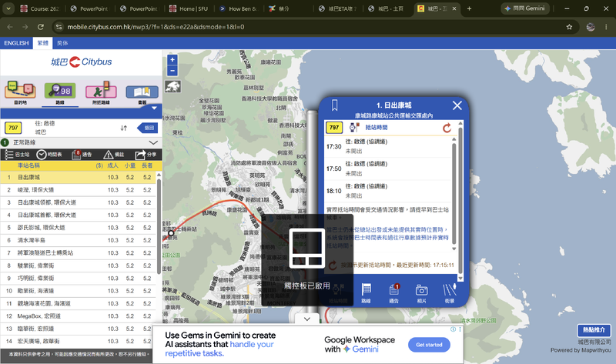Image resolution: width=616 pixels, height=364 pixels.
Task: Click the 17:30 arrival time entry
Action: 387,146
